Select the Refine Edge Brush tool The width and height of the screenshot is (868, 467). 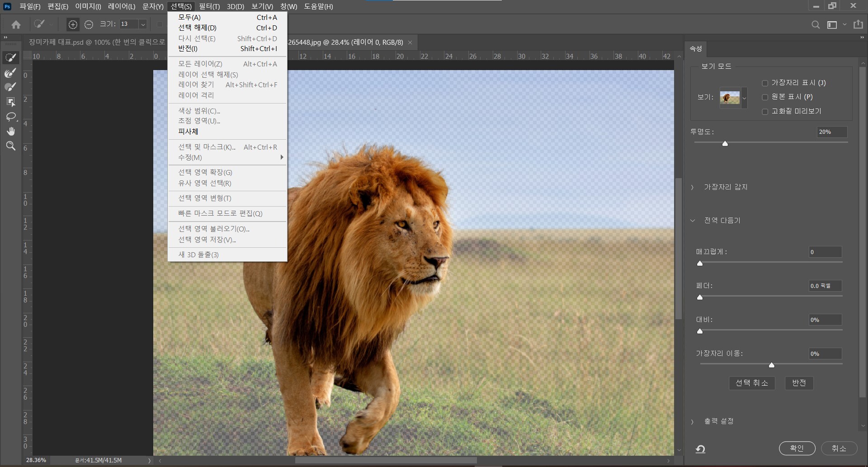click(10, 72)
